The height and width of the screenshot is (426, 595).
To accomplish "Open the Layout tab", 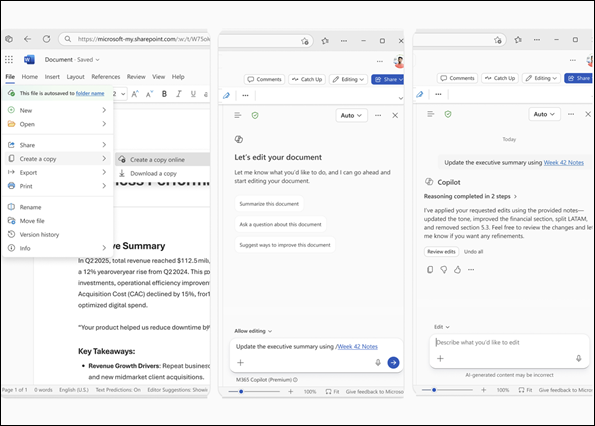I will (x=76, y=77).
